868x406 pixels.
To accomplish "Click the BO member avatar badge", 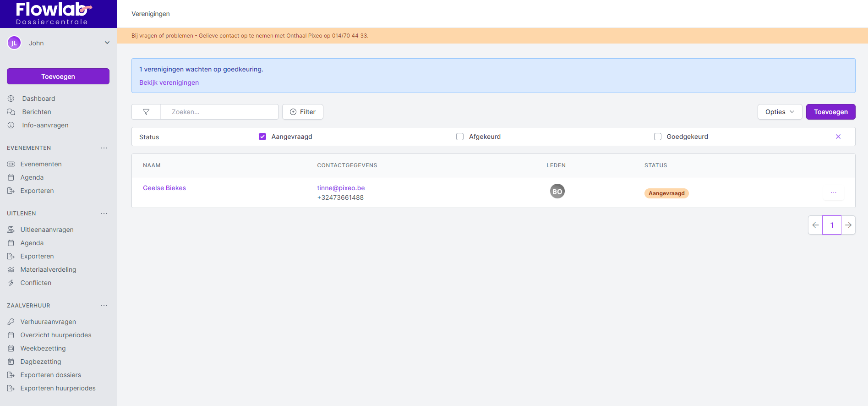I will 557,191.
